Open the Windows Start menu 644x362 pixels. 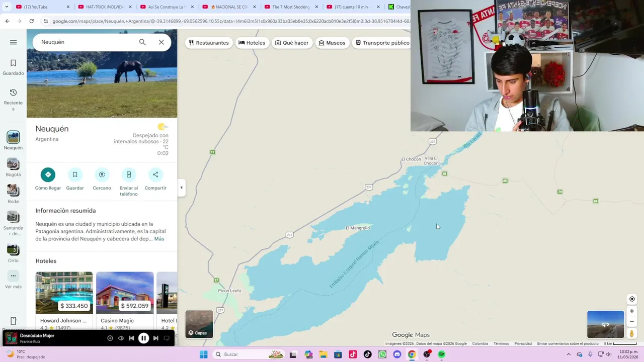coord(203,354)
